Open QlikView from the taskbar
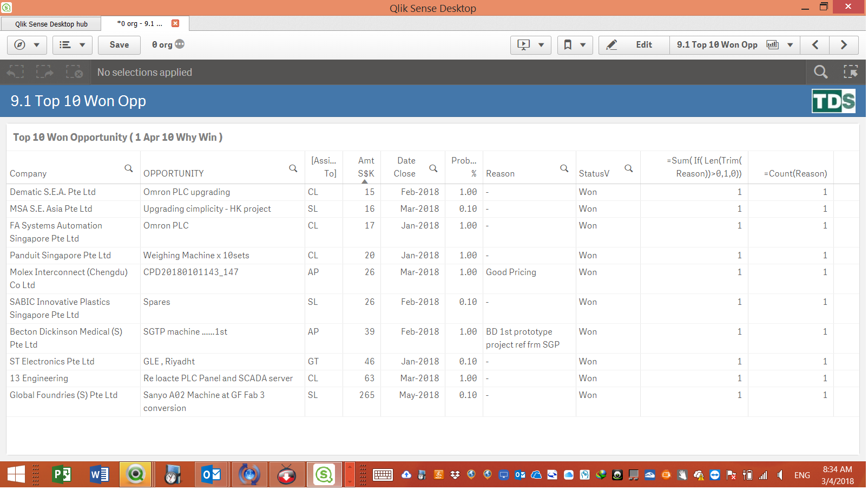Screen dimensions: 868x496 (x=135, y=475)
